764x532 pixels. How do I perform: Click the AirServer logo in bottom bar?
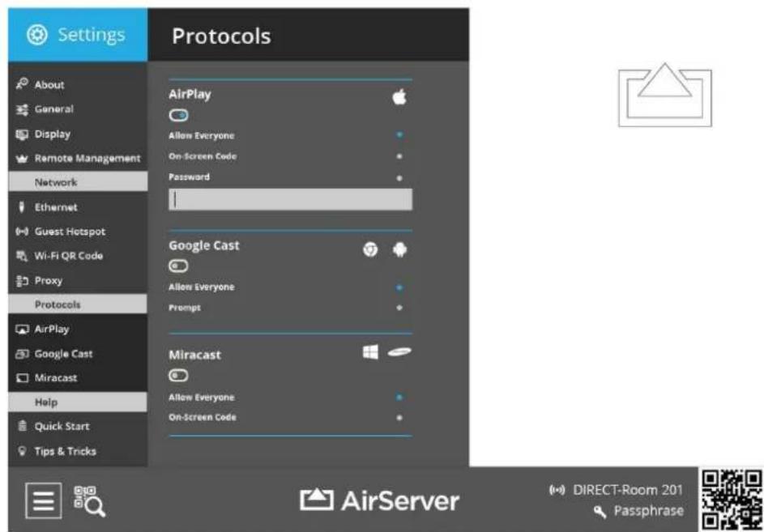point(379,500)
